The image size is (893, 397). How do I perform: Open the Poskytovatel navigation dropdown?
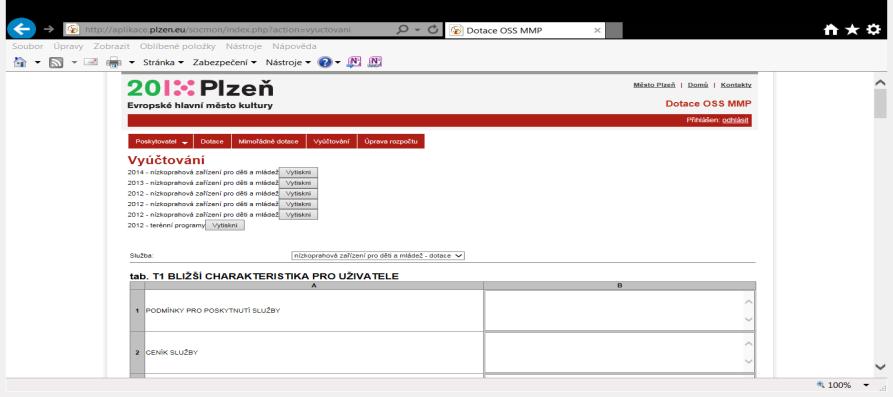(161, 141)
